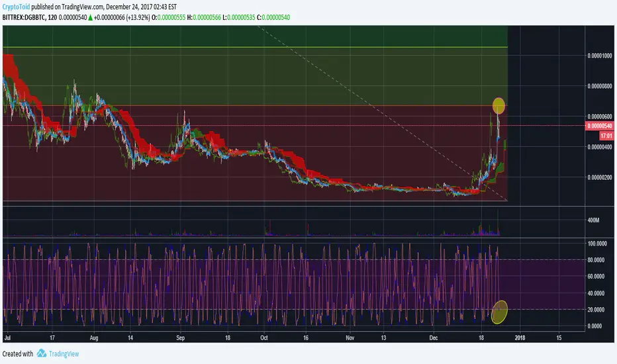Click the TradingView logo icon in the footer
The image size is (617, 364).
tap(41, 353)
